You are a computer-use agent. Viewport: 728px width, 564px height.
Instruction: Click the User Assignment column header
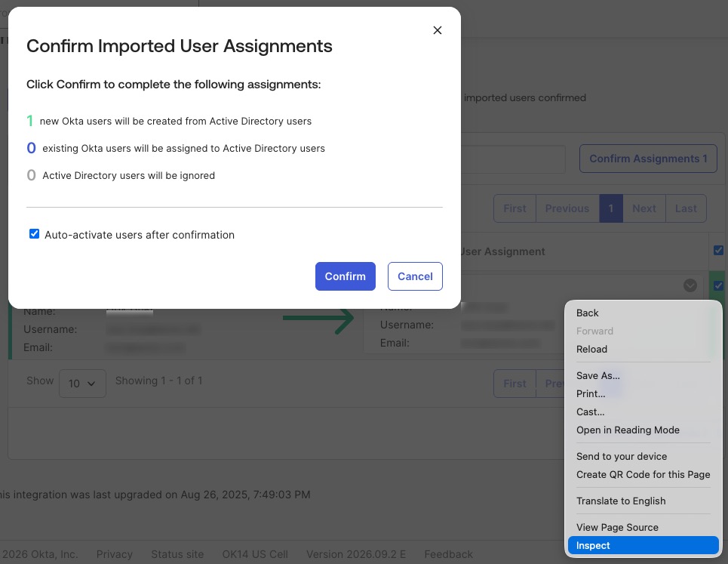point(503,252)
